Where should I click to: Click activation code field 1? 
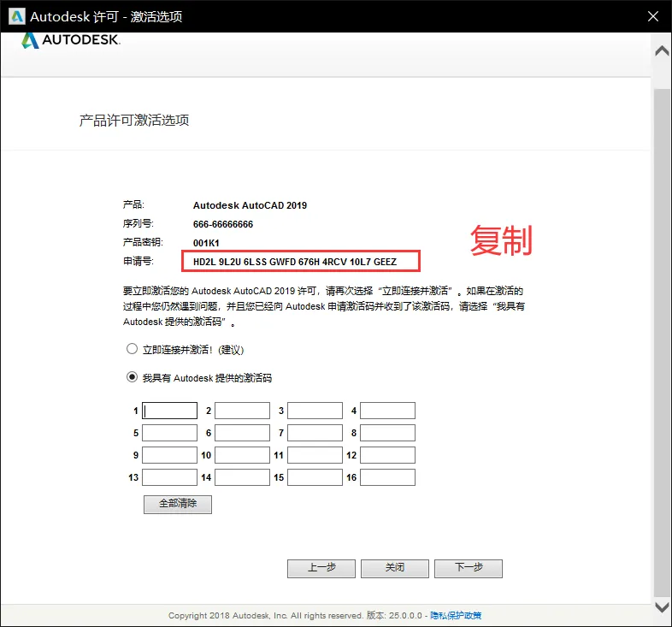point(170,411)
